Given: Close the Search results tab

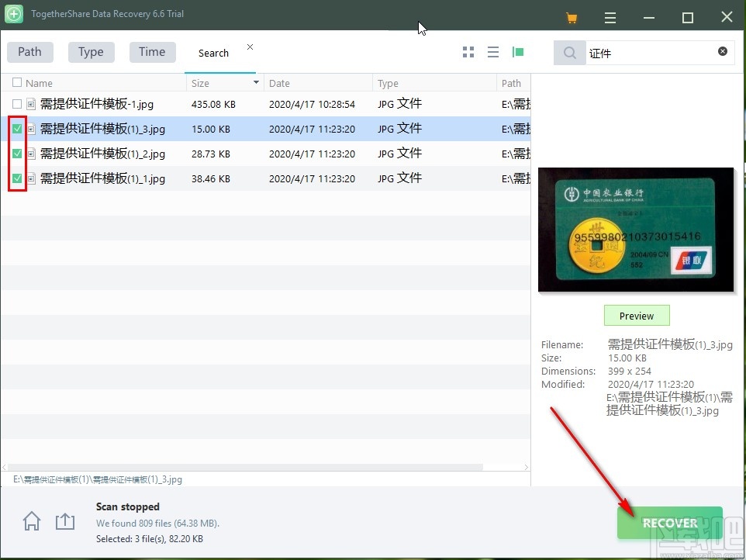Looking at the screenshot, I should pos(250,47).
